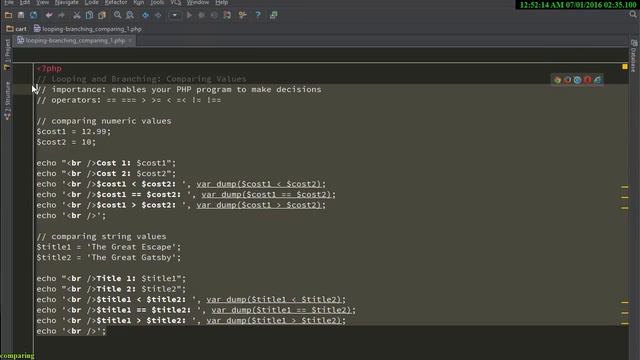
Task: Click the Settings wrench icon
Action: [242, 15]
